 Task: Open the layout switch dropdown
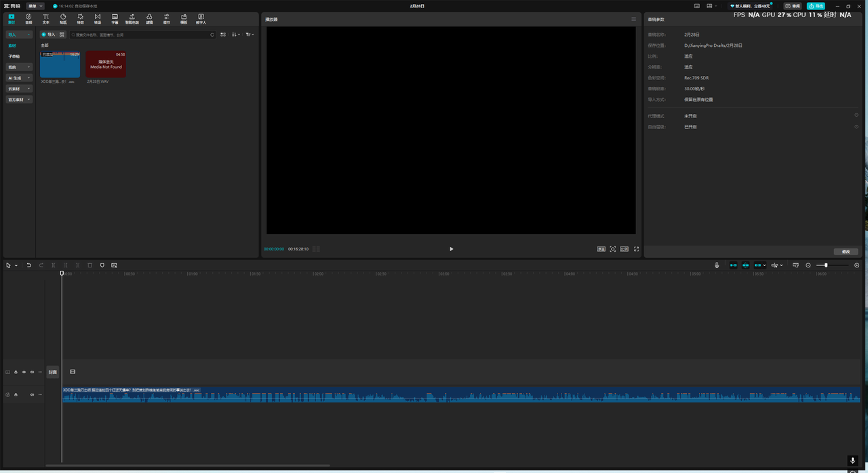(x=711, y=6)
